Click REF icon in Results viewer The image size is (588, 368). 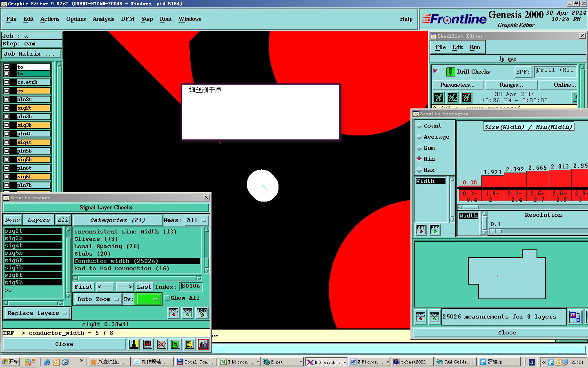click(187, 313)
